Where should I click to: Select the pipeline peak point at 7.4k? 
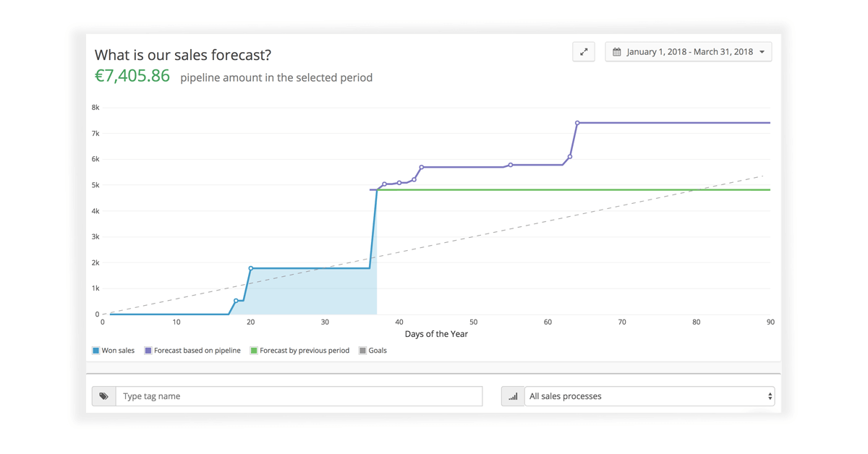tap(577, 123)
